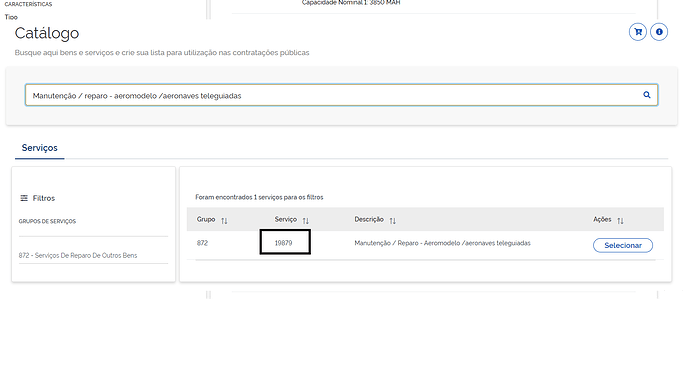Click the information icon button
This screenshot has width=690, height=375.
pyautogui.click(x=659, y=32)
